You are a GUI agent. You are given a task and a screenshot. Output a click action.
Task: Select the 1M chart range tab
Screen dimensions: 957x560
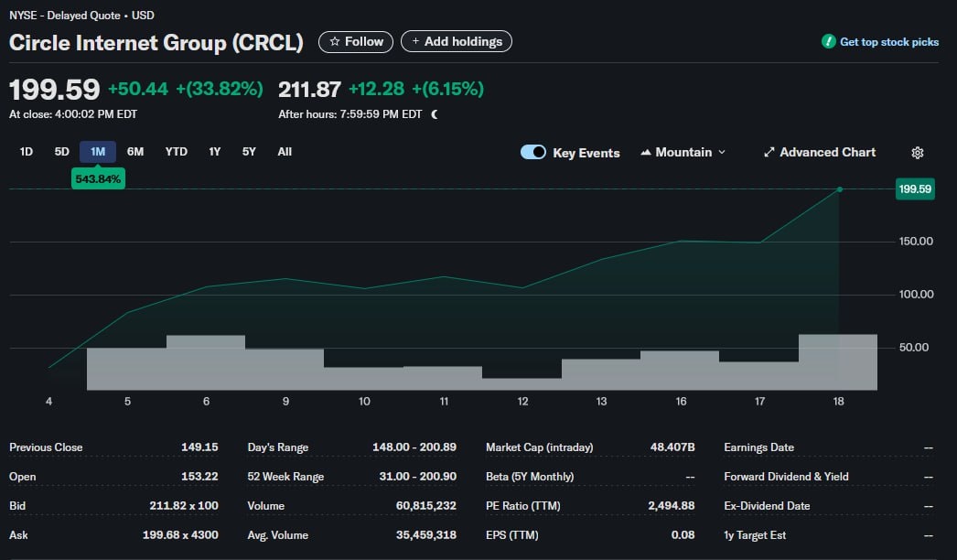[x=98, y=152]
